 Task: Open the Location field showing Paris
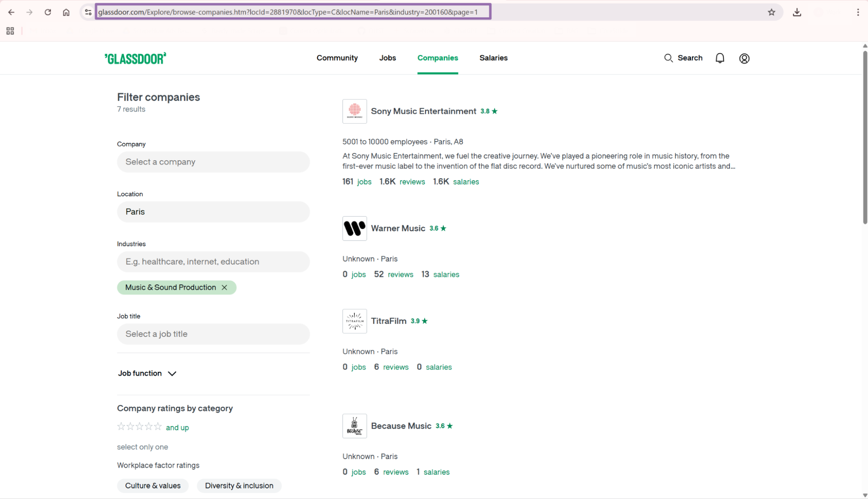tap(213, 212)
